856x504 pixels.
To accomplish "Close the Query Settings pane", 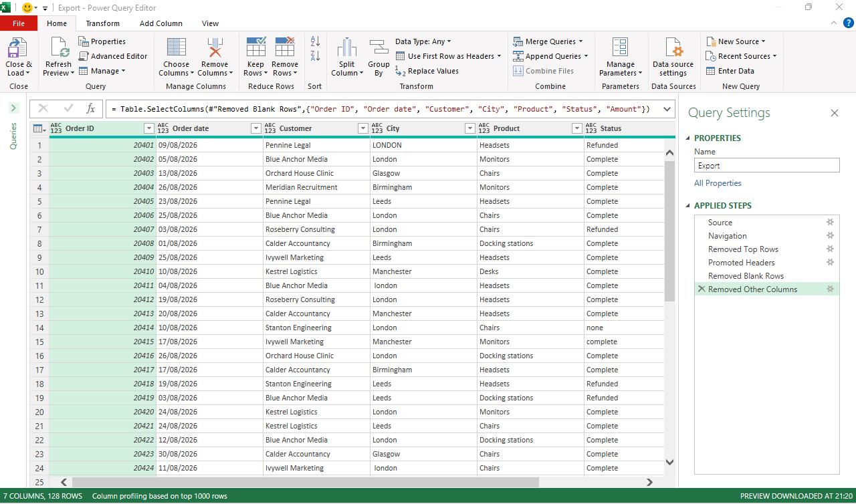I will [835, 113].
